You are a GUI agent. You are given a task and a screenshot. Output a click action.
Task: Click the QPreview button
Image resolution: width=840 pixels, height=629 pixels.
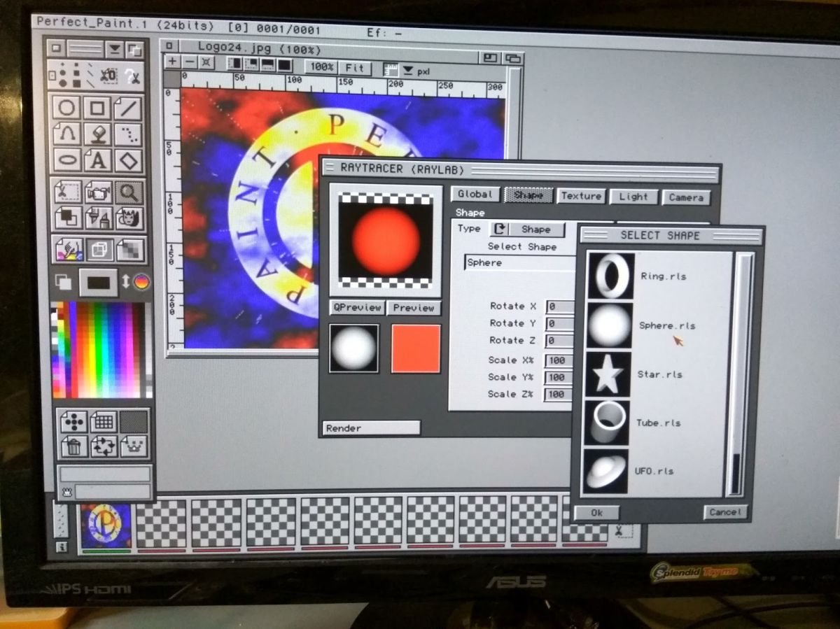coord(357,307)
